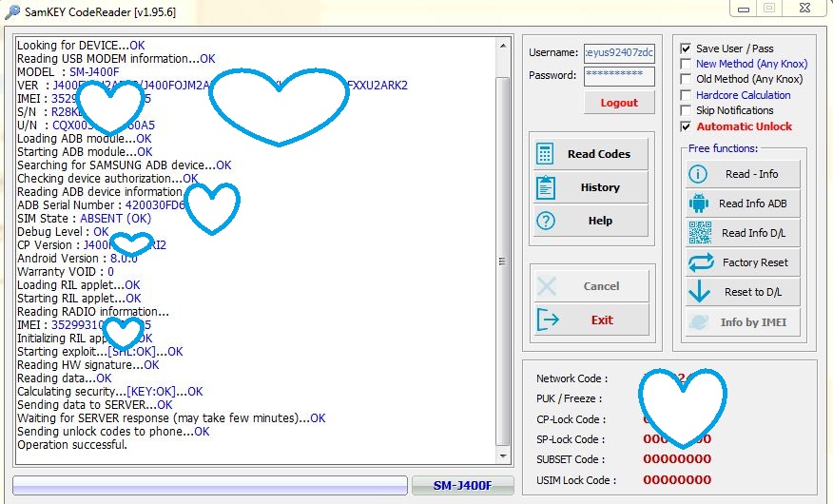Click the SamKEY key icon in title bar
The height and width of the screenshot is (504, 833).
click(x=11, y=11)
